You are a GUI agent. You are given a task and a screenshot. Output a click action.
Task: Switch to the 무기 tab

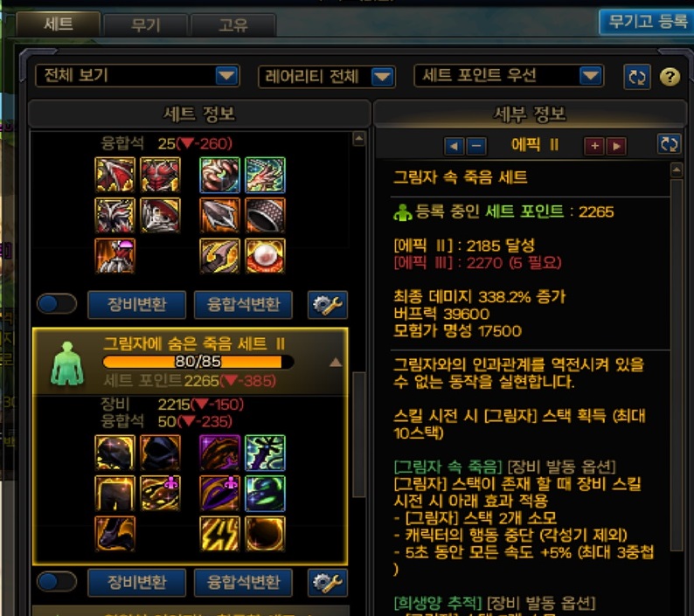click(146, 24)
